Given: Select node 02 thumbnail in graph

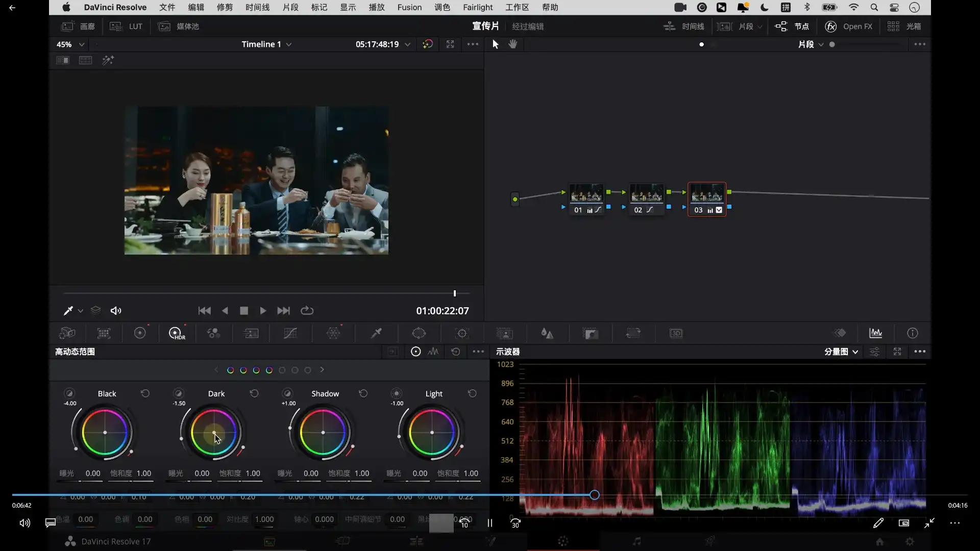Looking at the screenshot, I should (x=646, y=194).
